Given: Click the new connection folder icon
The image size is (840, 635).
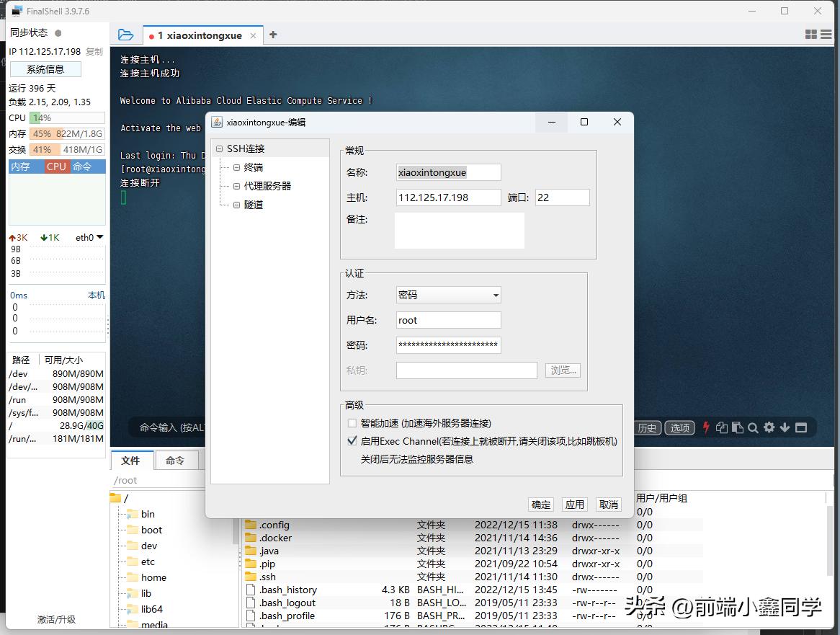Looking at the screenshot, I should click(126, 34).
